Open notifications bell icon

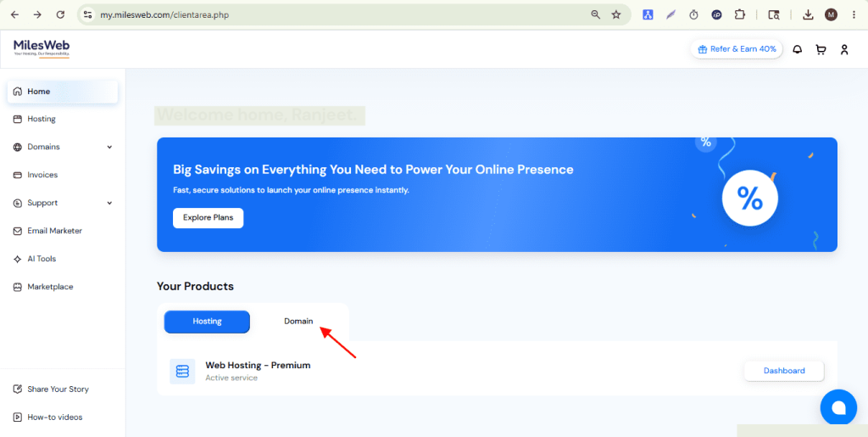[797, 49]
